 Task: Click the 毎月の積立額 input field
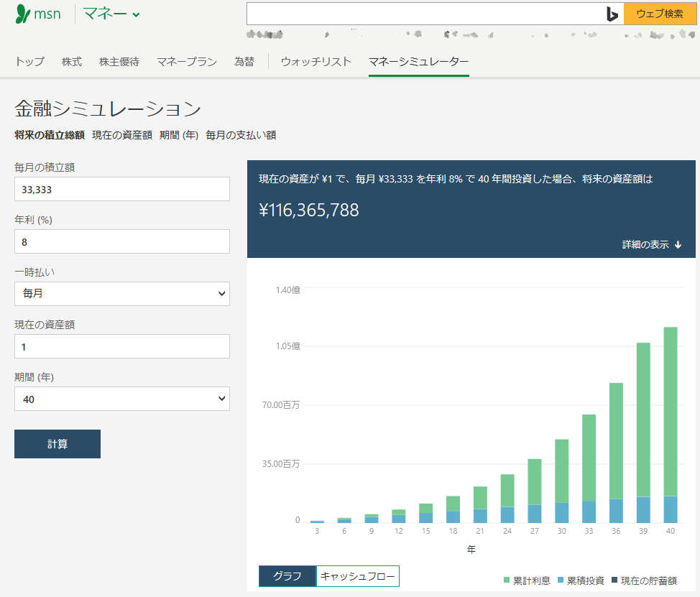(122, 190)
